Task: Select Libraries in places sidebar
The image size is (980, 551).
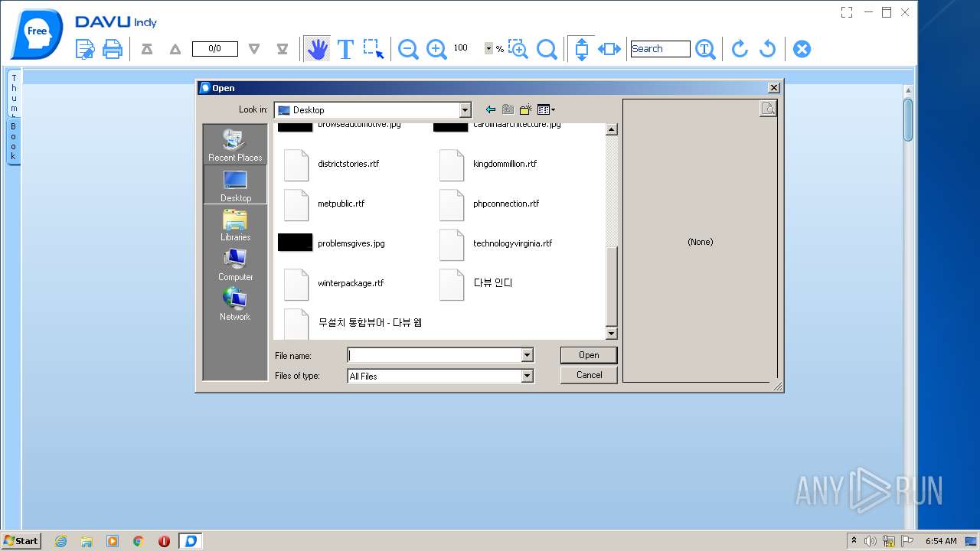Action: pyautogui.click(x=235, y=225)
